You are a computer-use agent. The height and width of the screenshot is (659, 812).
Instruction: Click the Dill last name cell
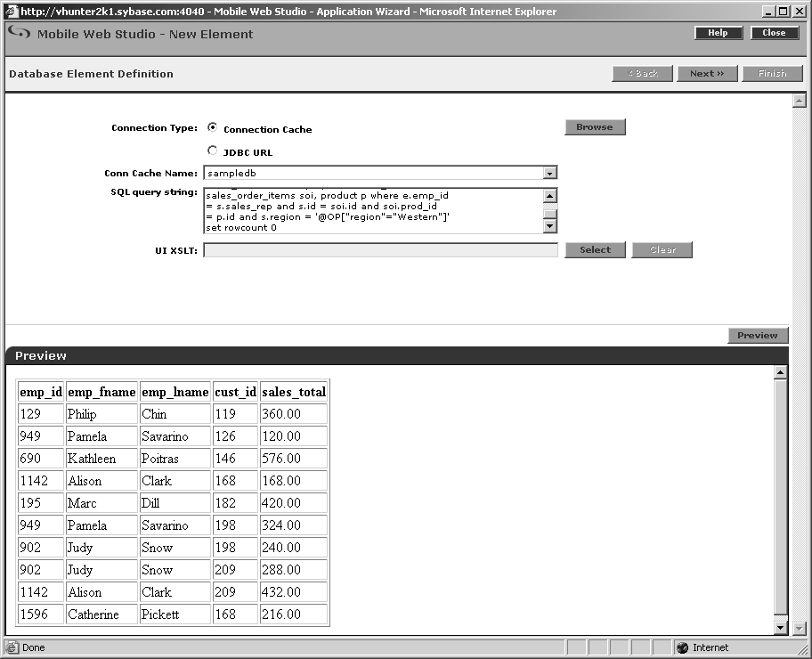[x=175, y=503]
